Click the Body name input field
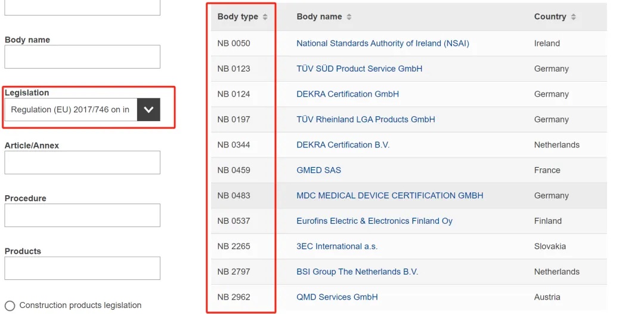The height and width of the screenshot is (314, 644). (82, 57)
